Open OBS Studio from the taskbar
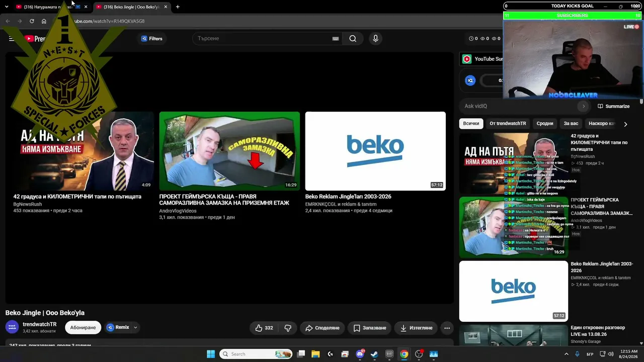 [x=419, y=354]
